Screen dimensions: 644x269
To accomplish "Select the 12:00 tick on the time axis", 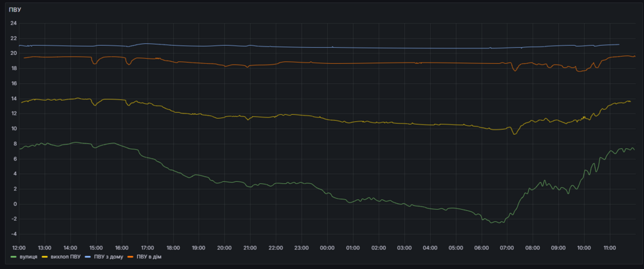I will (19, 248).
